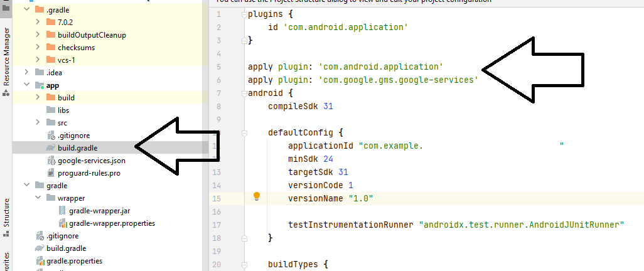Select the 7.0.2 folder icon
Viewport: 644px width, 271px height.
coord(51,22)
